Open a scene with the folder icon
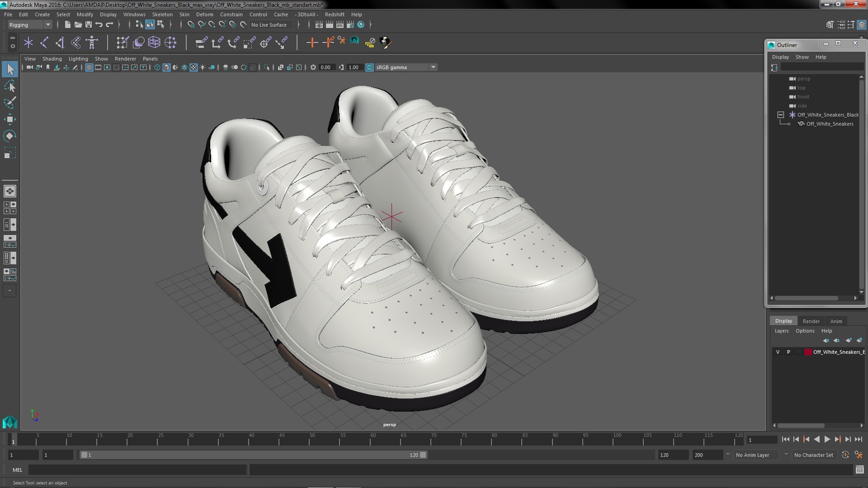The width and height of the screenshot is (868, 488). [x=78, y=24]
